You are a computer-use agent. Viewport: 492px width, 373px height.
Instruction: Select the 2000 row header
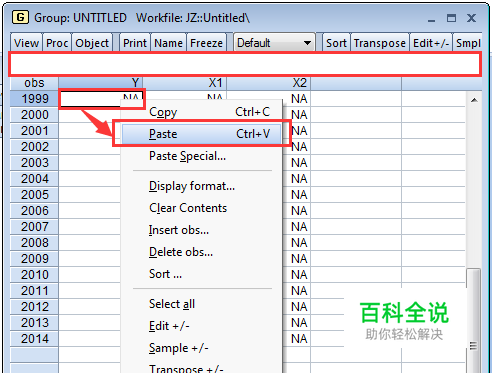pyautogui.click(x=34, y=115)
